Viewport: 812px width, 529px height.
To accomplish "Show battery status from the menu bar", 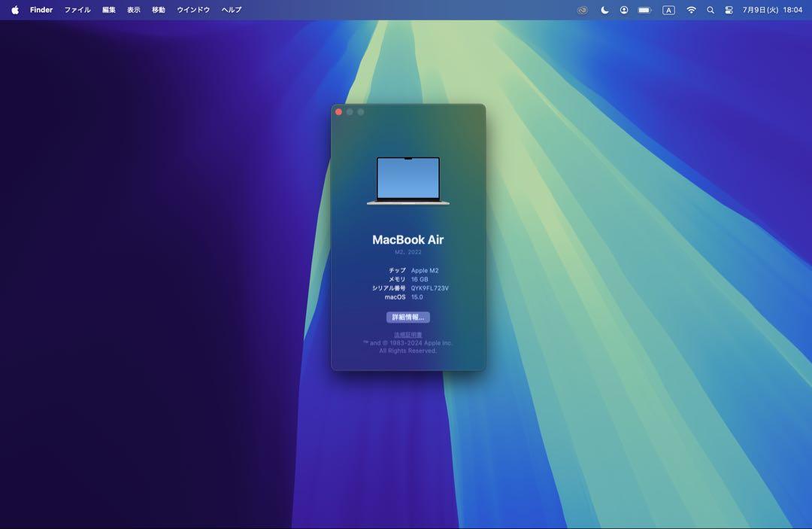I will (645, 10).
